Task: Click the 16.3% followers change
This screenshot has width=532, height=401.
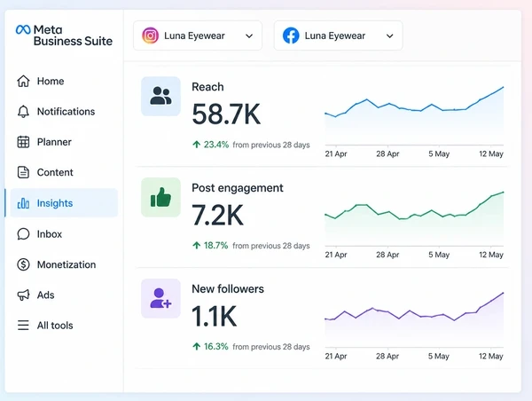Action: 215,346
